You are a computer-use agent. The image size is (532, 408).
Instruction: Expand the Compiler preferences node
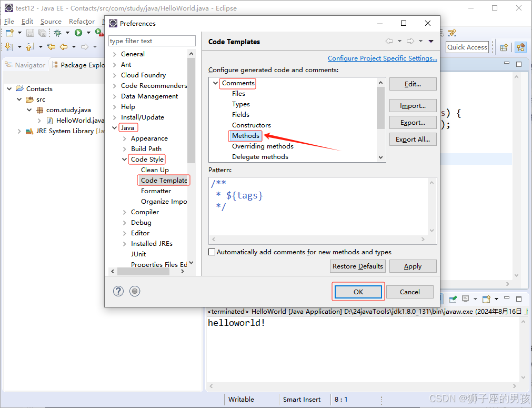coord(125,212)
